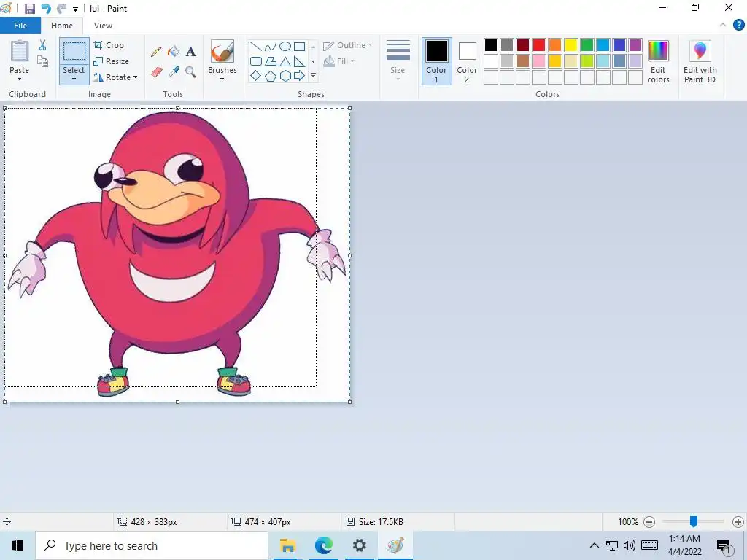Select the Pencil tool
Image resolution: width=747 pixels, height=560 pixels.
[156, 52]
